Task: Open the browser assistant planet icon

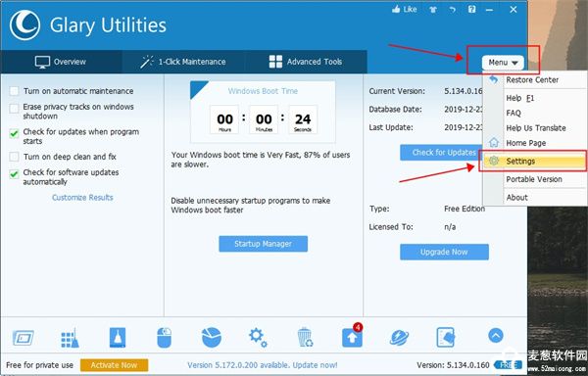Action: click(x=399, y=338)
